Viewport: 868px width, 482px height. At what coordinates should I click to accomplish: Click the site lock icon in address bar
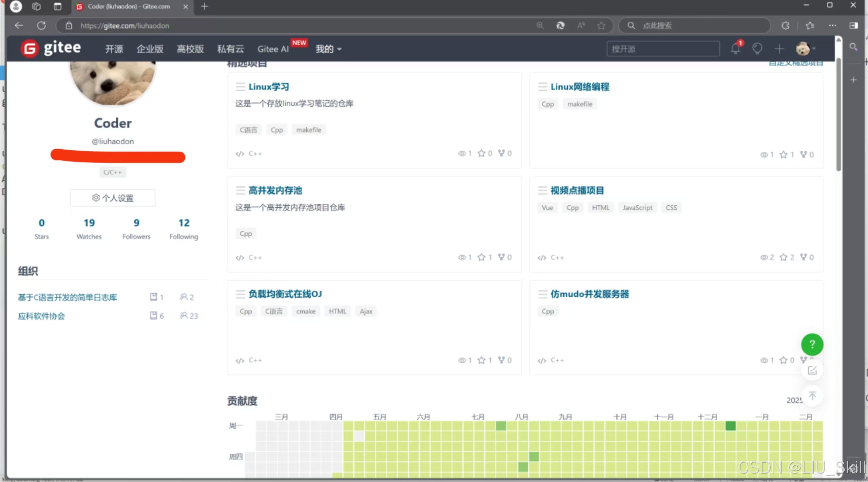coord(69,25)
